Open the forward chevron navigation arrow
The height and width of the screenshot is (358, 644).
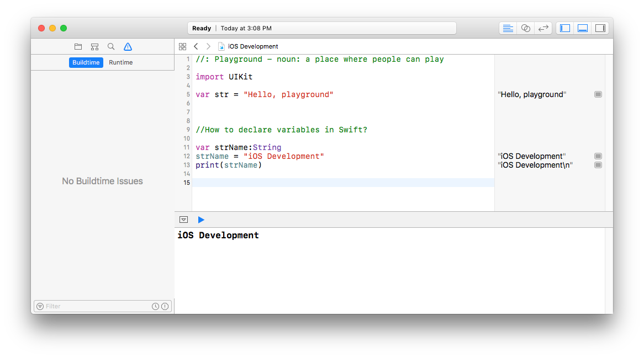(x=208, y=46)
